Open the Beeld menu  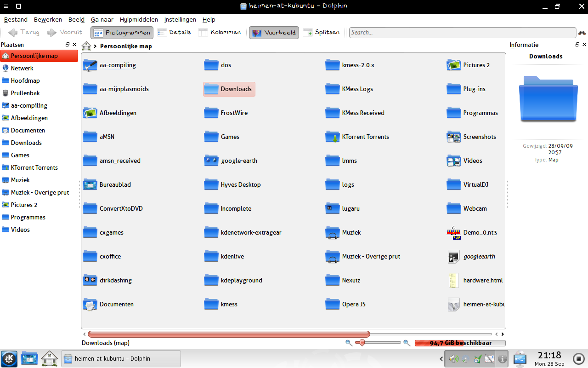76,20
